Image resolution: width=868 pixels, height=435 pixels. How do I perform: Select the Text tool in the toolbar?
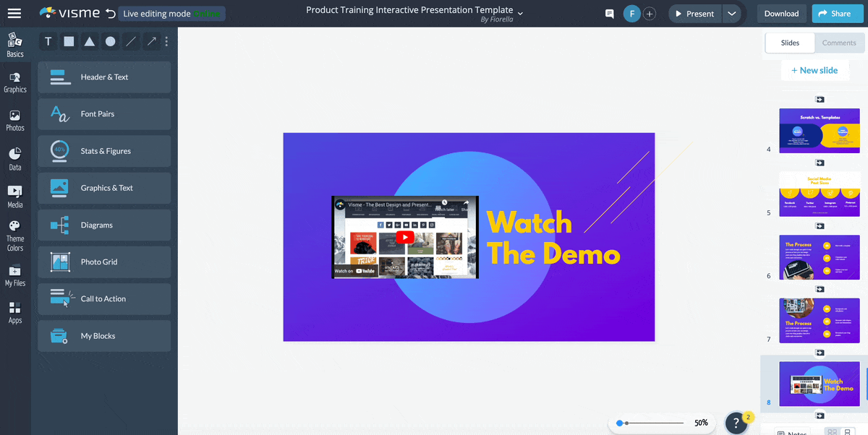click(48, 41)
